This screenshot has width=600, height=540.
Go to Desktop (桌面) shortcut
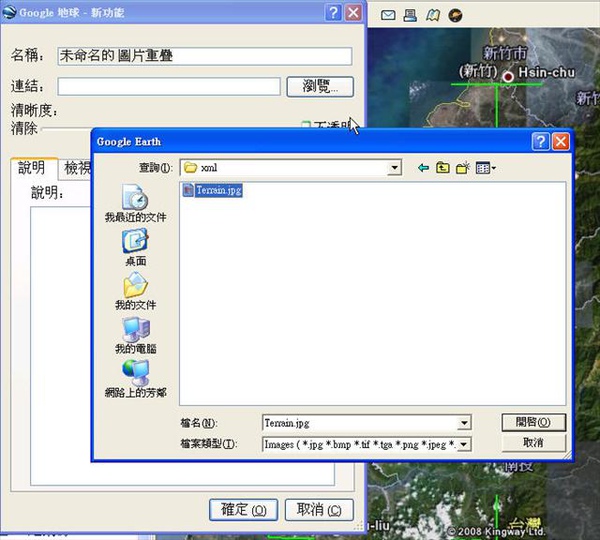pos(135,247)
